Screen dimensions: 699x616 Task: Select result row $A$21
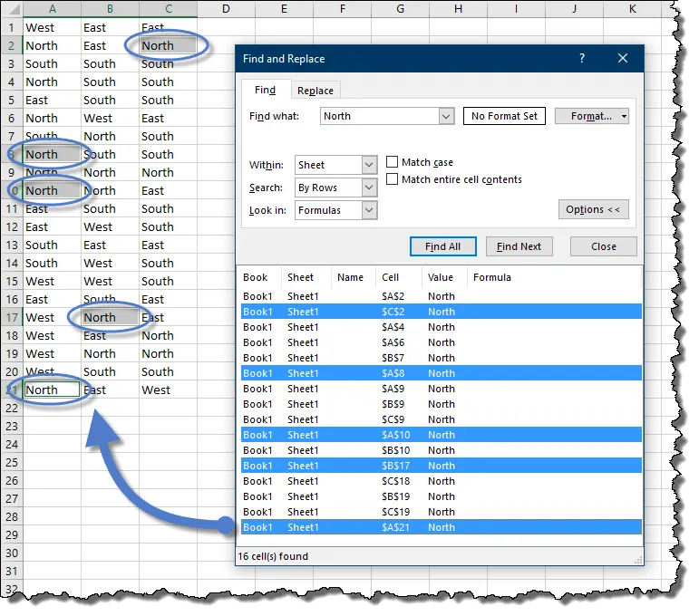pos(441,527)
